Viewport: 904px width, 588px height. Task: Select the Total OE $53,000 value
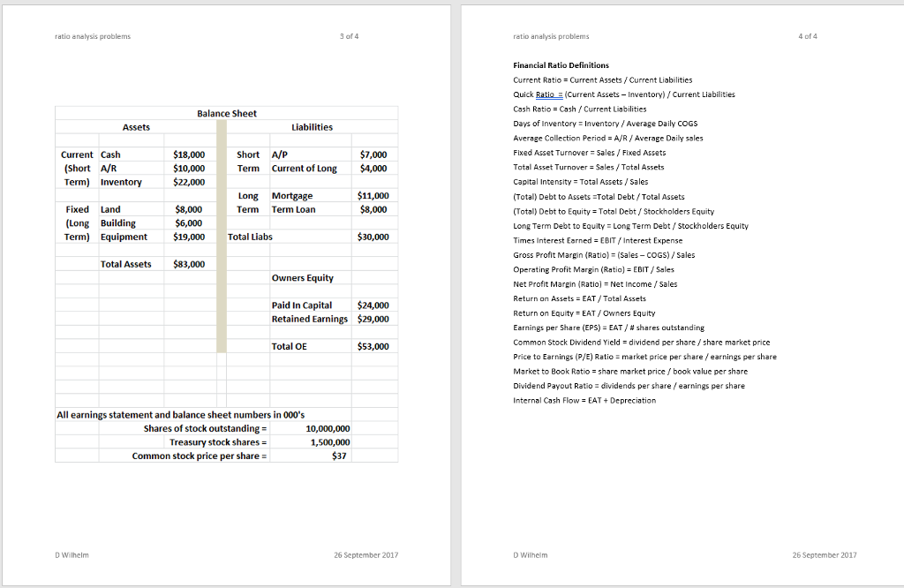373,345
